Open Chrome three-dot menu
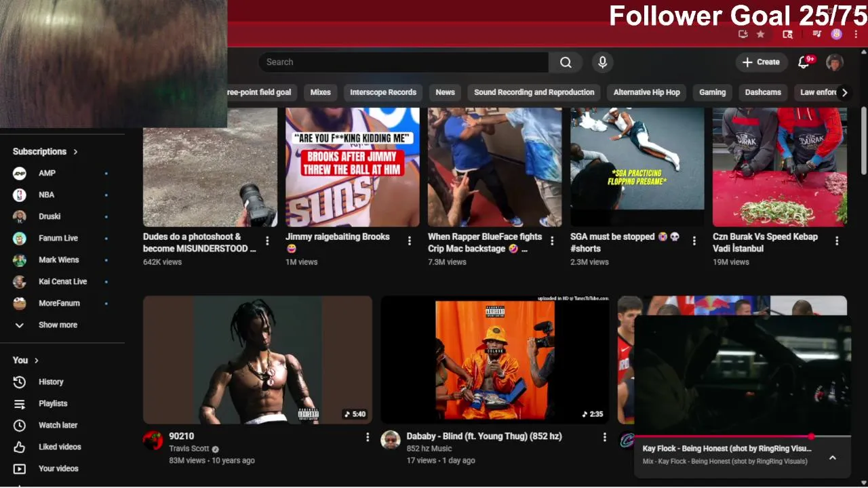 [x=856, y=34]
